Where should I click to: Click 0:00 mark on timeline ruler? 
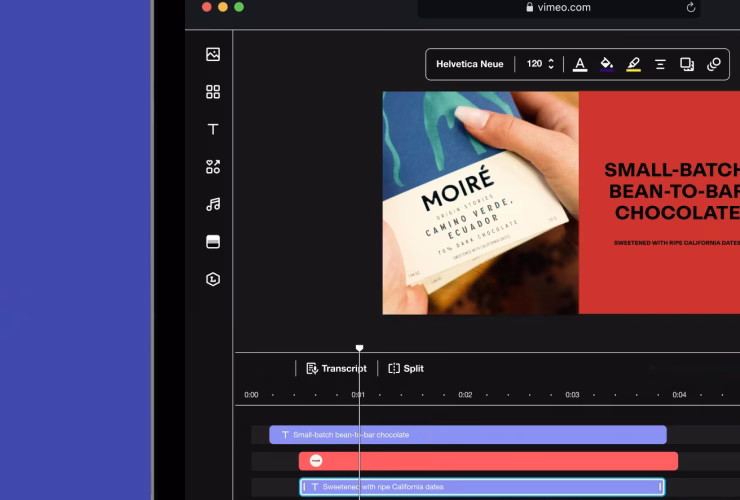251,395
